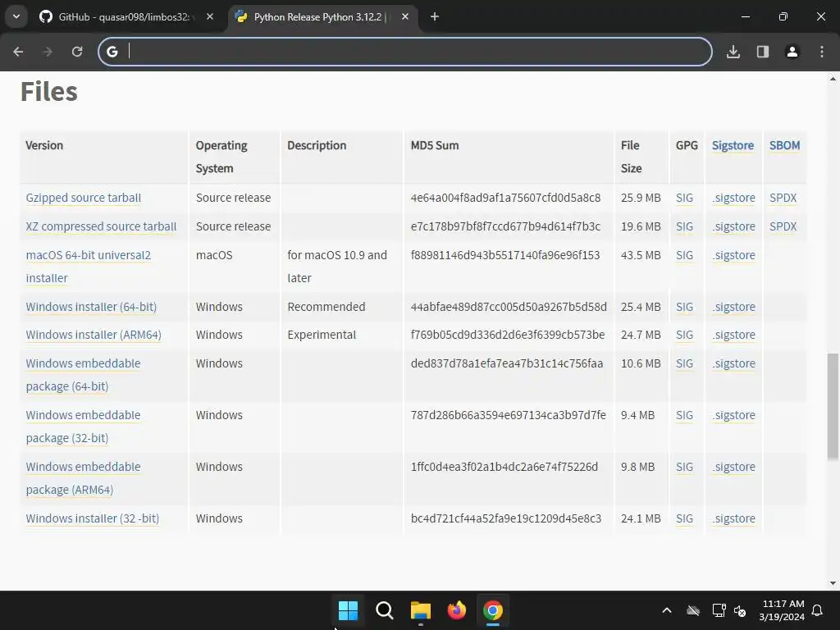Image resolution: width=840 pixels, height=630 pixels.
Task: Open .sigstore link for Gzipped source tarball
Action: [734, 198]
